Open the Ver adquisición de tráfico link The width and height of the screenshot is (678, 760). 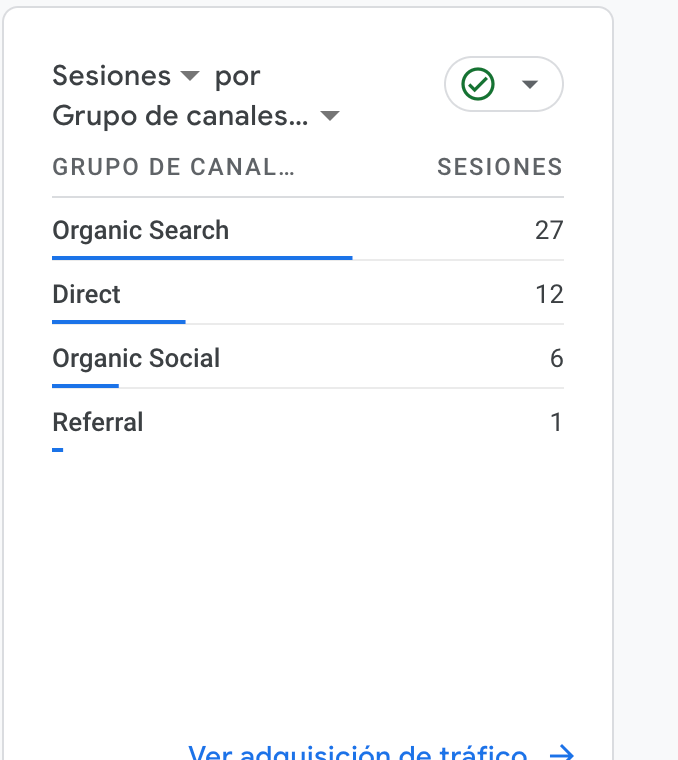tap(357, 752)
